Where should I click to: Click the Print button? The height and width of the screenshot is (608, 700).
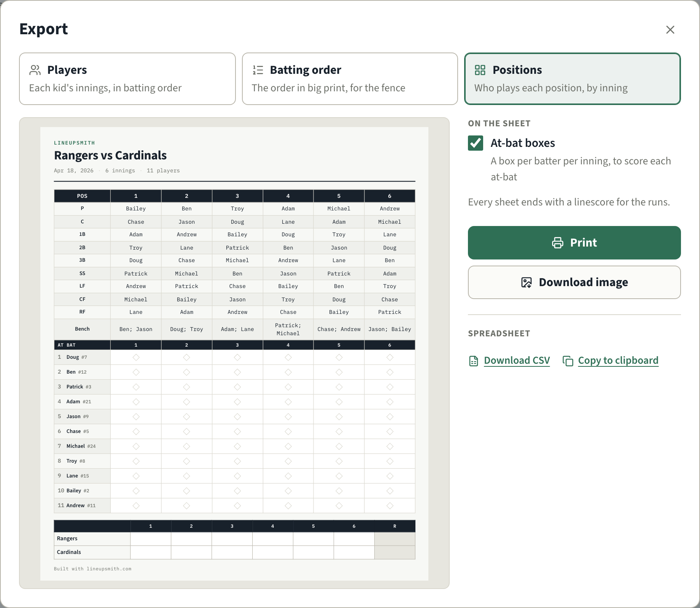pyautogui.click(x=574, y=243)
